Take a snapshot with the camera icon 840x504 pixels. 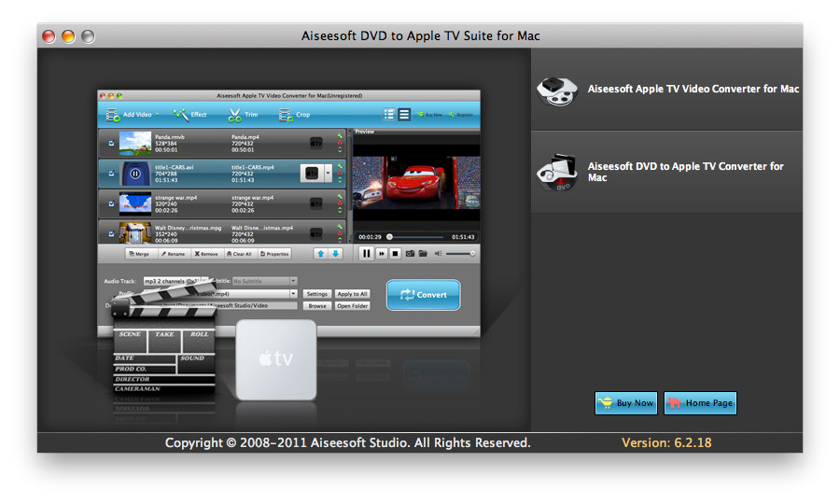pos(410,253)
